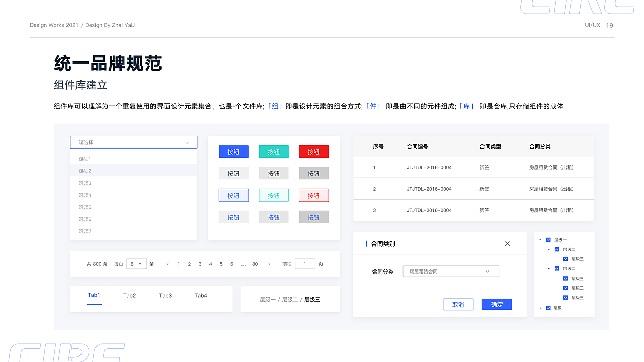The width and height of the screenshot is (644, 362).
Task: Open the 请选择 dropdown
Action: click(134, 142)
